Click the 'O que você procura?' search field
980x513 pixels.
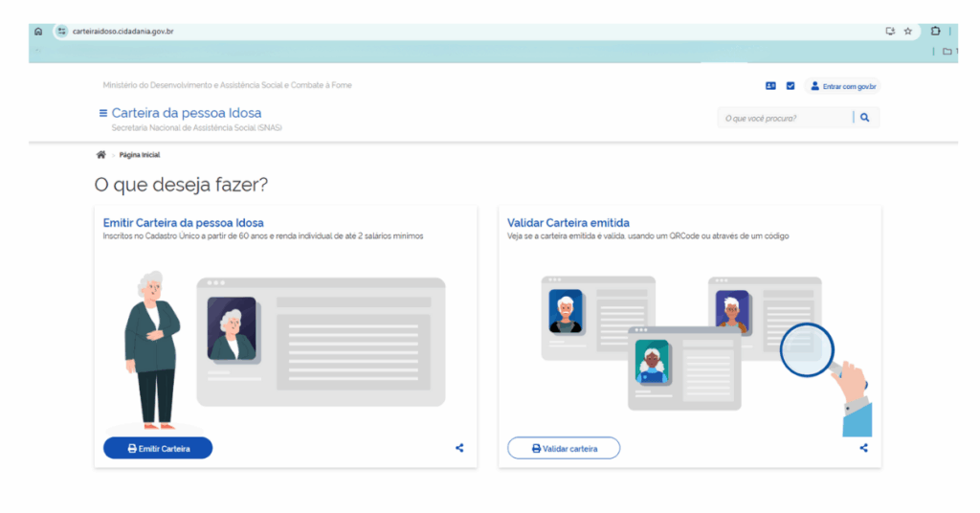783,118
